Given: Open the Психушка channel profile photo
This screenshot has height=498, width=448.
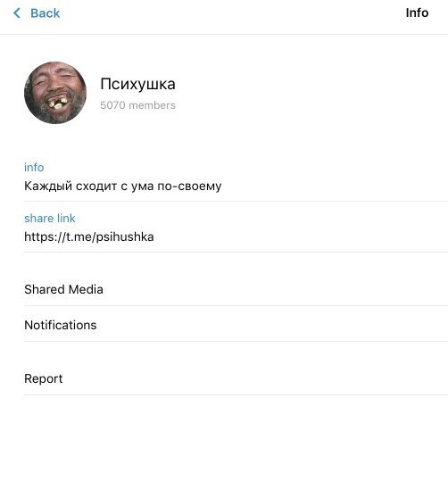Looking at the screenshot, I should (55, 93).
